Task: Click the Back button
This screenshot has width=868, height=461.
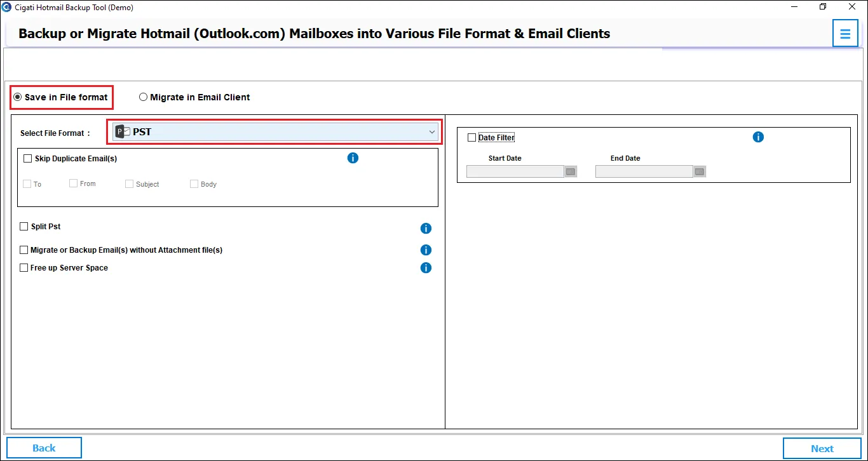Action: tap(44, 448)
